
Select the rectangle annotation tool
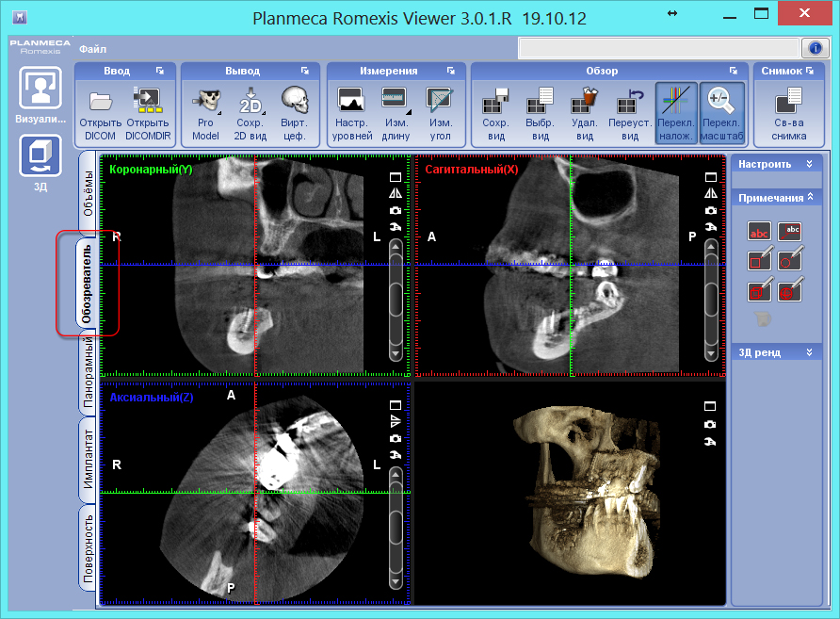pyautogui.click(x=760, y=260)
